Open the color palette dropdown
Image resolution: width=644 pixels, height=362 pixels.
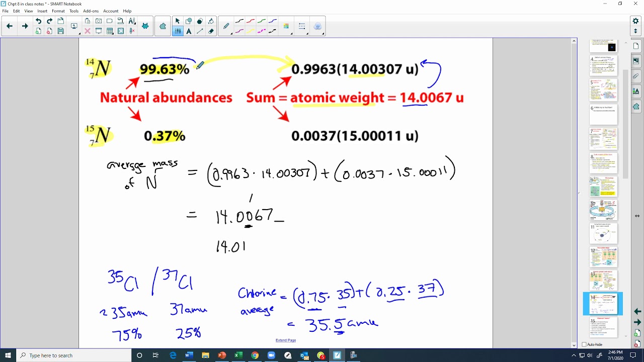(x=286, y=26)
